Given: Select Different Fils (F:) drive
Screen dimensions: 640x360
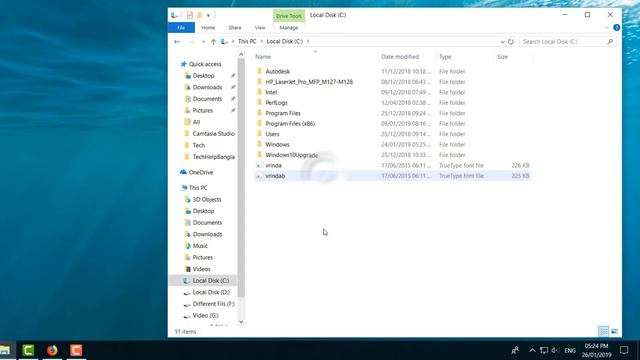Looking at the screenshot, I should 213,304.
